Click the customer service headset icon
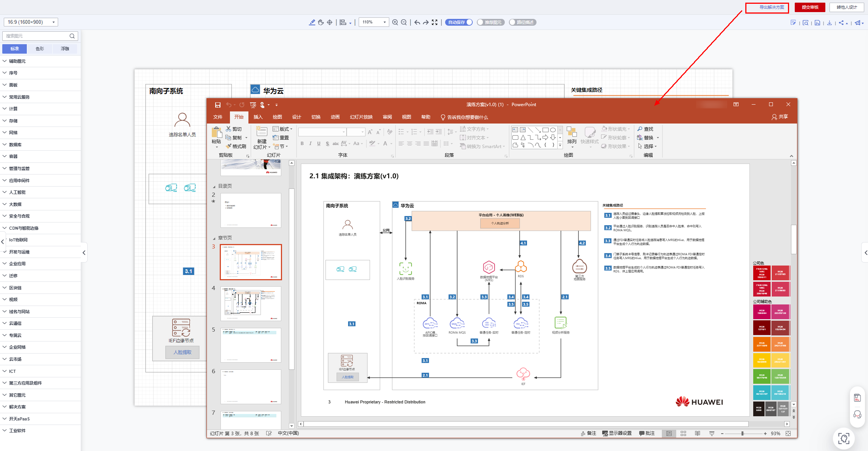Viewport: 868px width, 451px height. [x=857, y=414]
